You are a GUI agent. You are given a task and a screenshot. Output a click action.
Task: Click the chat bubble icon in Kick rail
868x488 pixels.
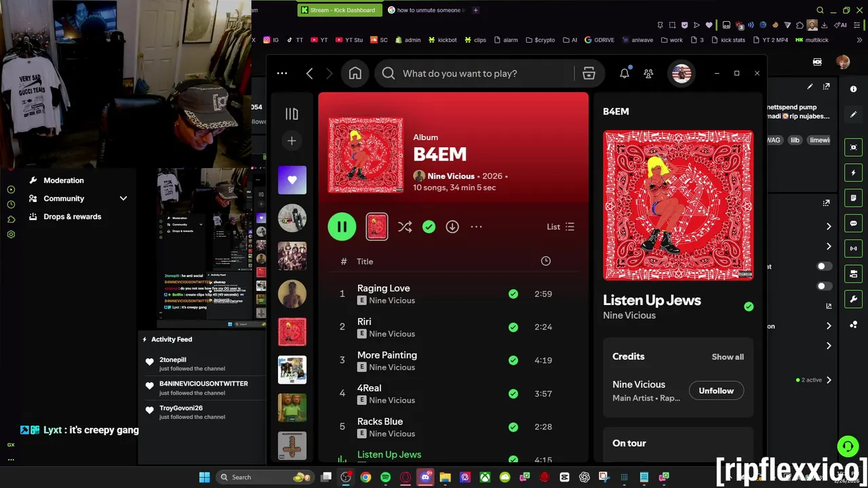854,223
